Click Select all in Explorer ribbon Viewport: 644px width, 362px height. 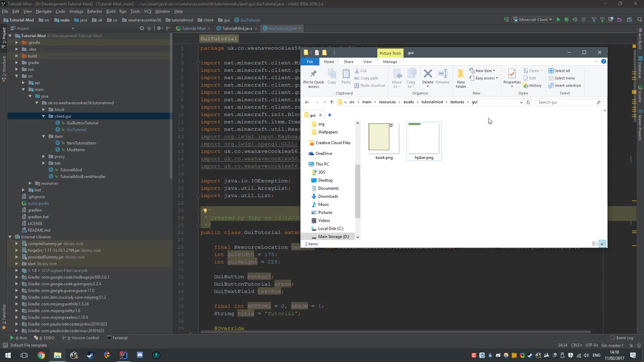click(559, 71)
